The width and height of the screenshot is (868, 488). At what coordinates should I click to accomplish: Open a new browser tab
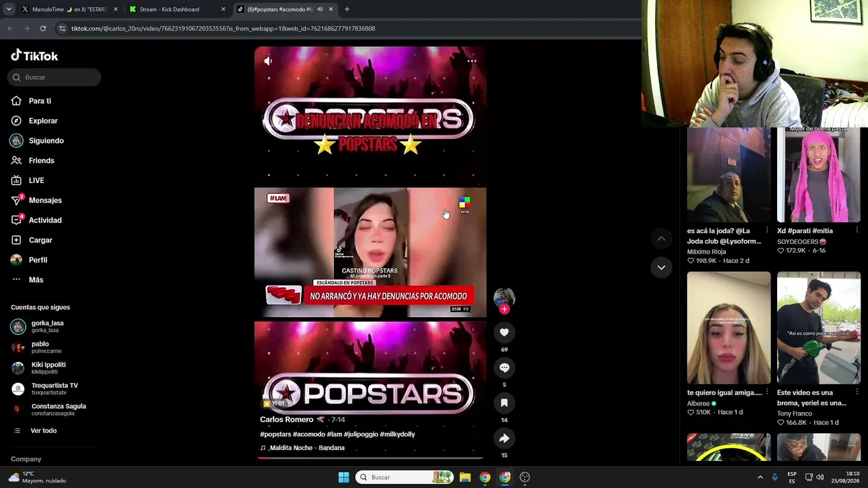347,9
